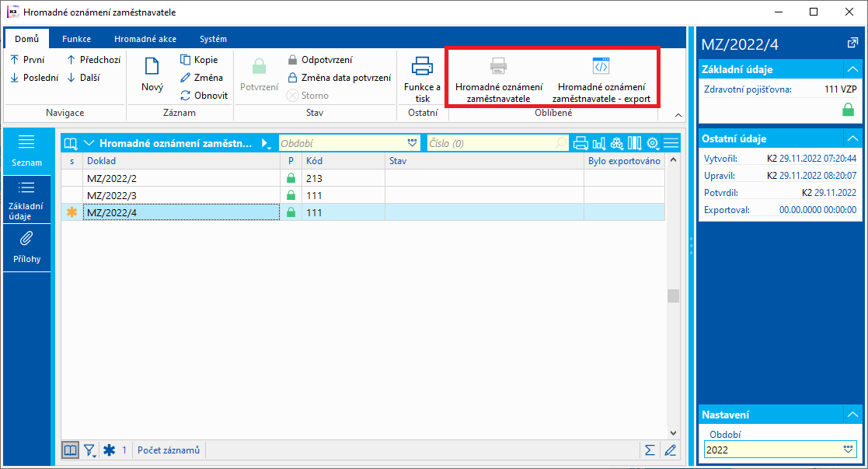Select row MZ/2022/2

[x=363, y=179]
